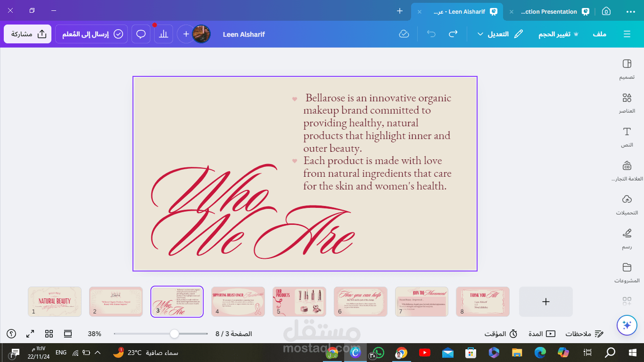Screen dimensions: 644x362
Task: Open the hamburger main menu
Action: [x=627, y=34]
